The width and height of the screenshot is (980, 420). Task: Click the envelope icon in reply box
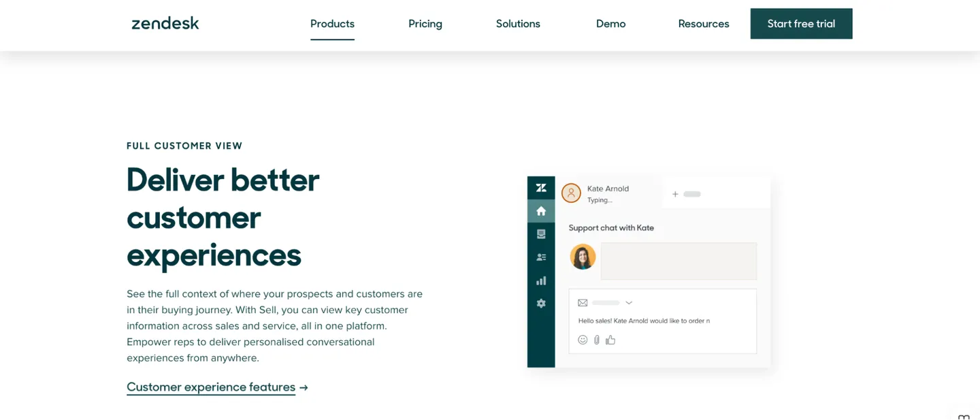[583, 303]
